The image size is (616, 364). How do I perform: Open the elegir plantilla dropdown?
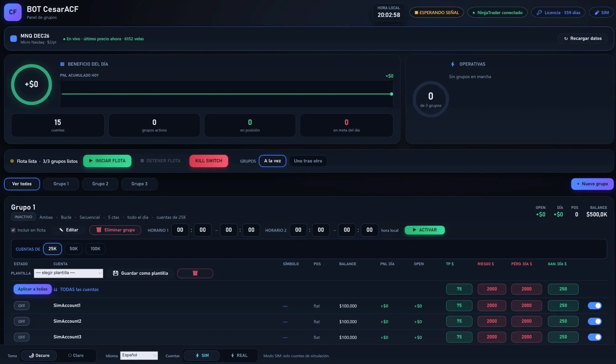(68, 273)
